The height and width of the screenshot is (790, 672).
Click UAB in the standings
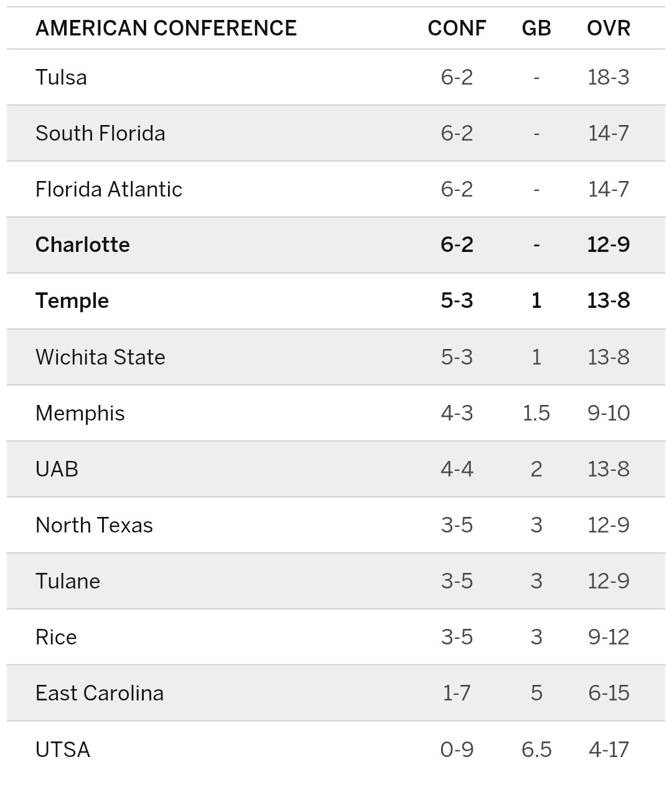(x=57, y=469)
